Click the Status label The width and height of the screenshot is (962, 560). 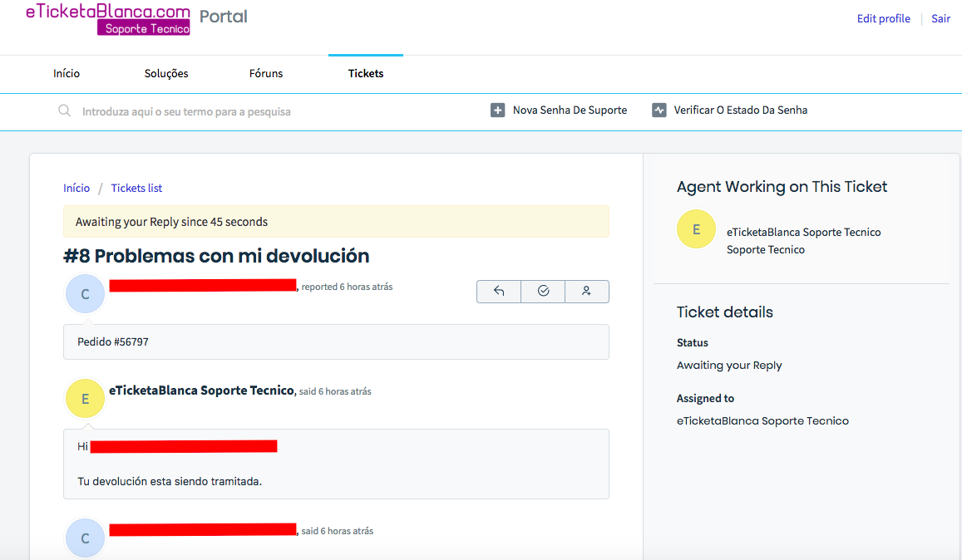[x=692, y=343]
